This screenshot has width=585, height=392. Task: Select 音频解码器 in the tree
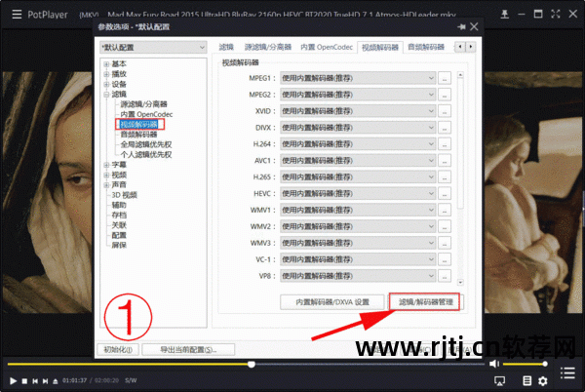pyautogui.click(x=138, y=135)
